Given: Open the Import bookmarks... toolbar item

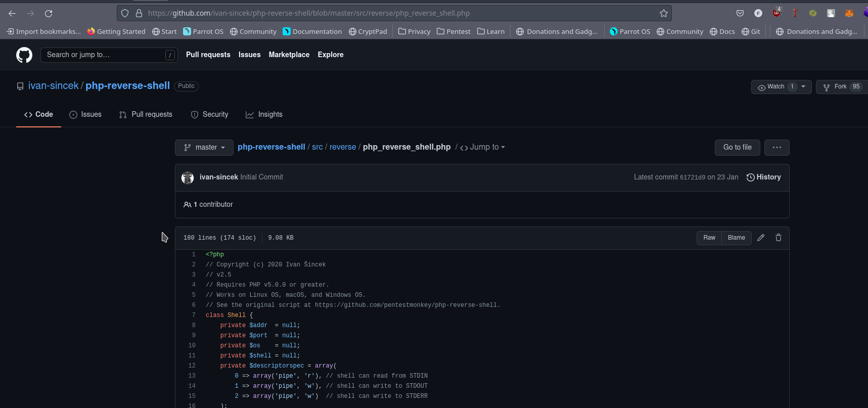Looking at the screenshot, I should (43, 31).
